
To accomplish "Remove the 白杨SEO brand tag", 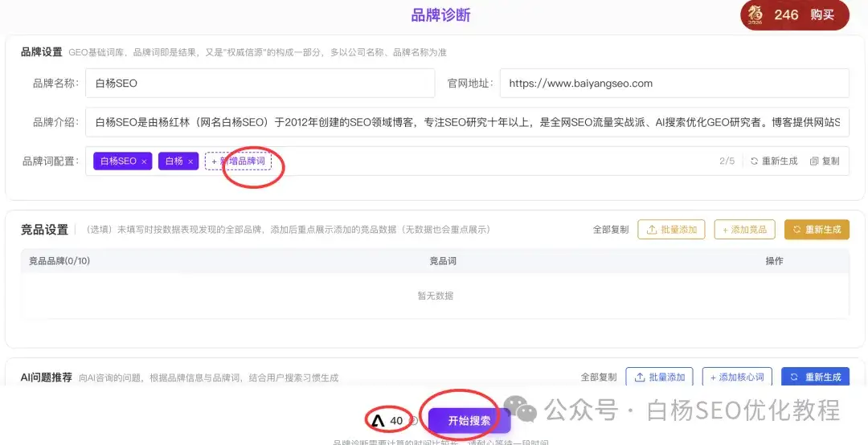I will coord(144,161).
